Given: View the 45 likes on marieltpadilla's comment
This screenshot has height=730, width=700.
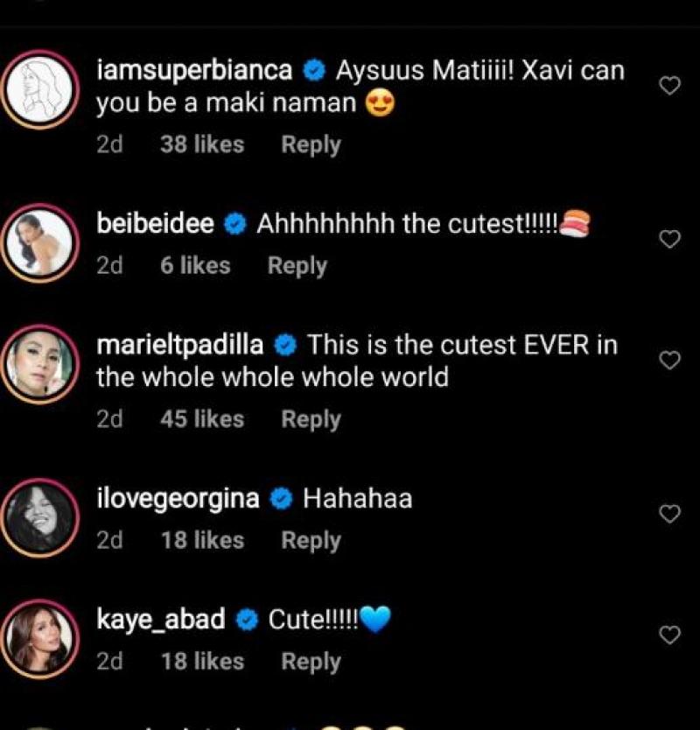Looking at the screenshot, I should point(201,420).
